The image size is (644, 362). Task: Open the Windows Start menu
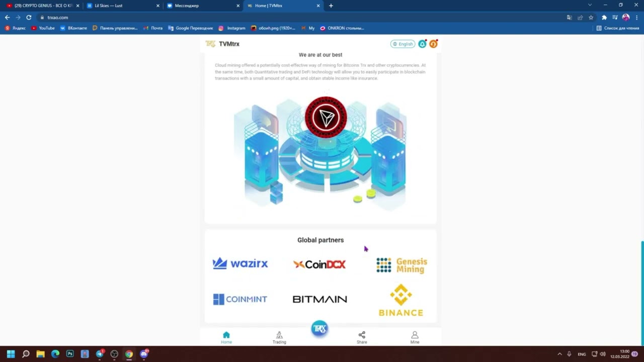coord(11,354)
